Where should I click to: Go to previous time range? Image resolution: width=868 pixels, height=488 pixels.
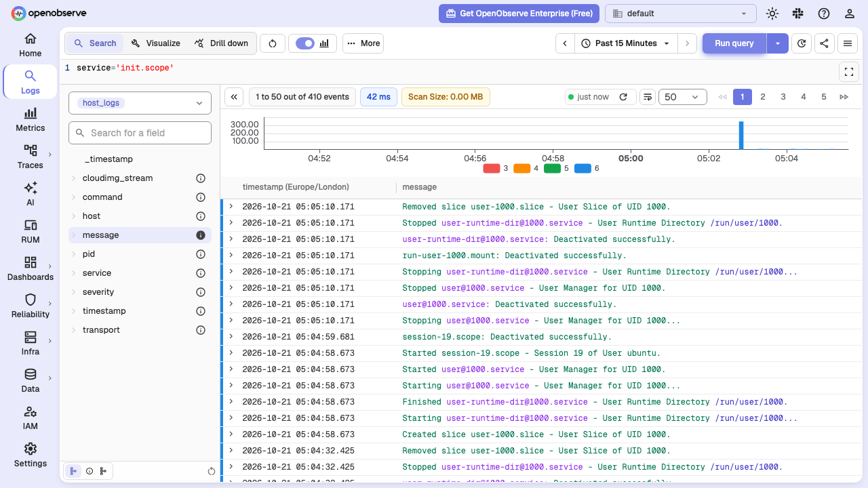tap(566, 43)
